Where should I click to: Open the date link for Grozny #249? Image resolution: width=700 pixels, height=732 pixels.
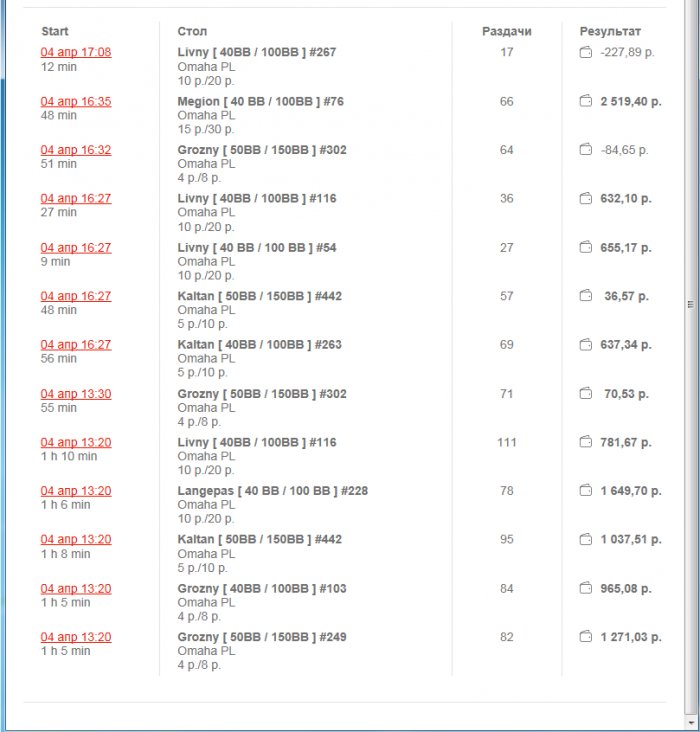[76, 637]
